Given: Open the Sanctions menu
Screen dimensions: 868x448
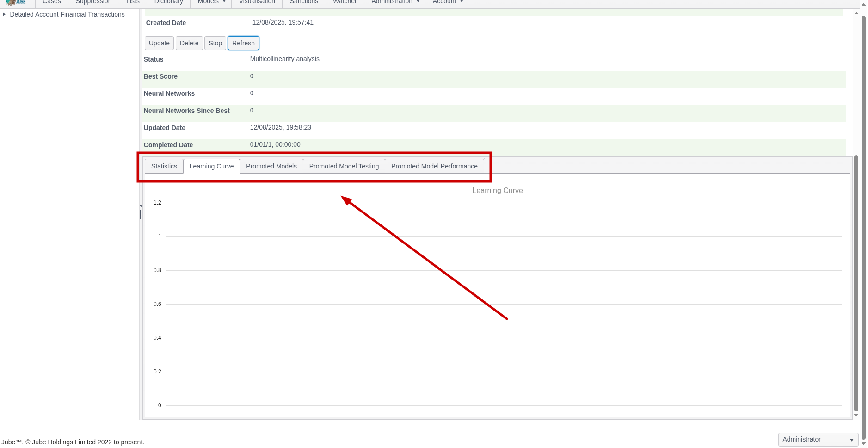Looking at the screenshot, I should coord(304,2).
